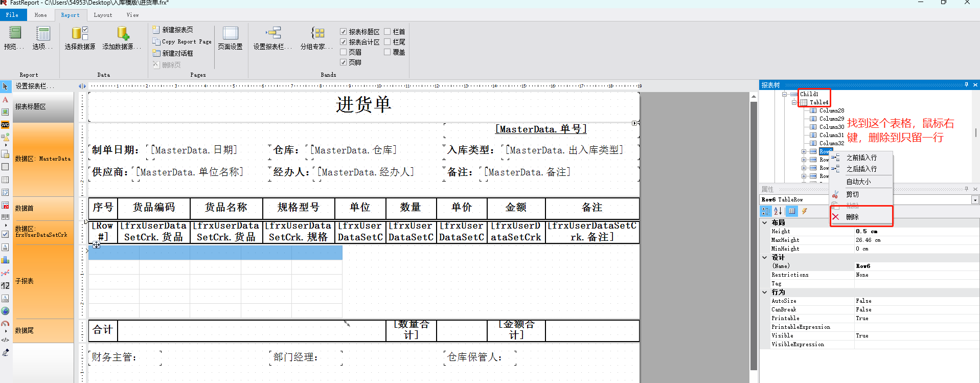Expand the Row6 tree node
Screen dimensions: 980x383
[x=804, y=151]
